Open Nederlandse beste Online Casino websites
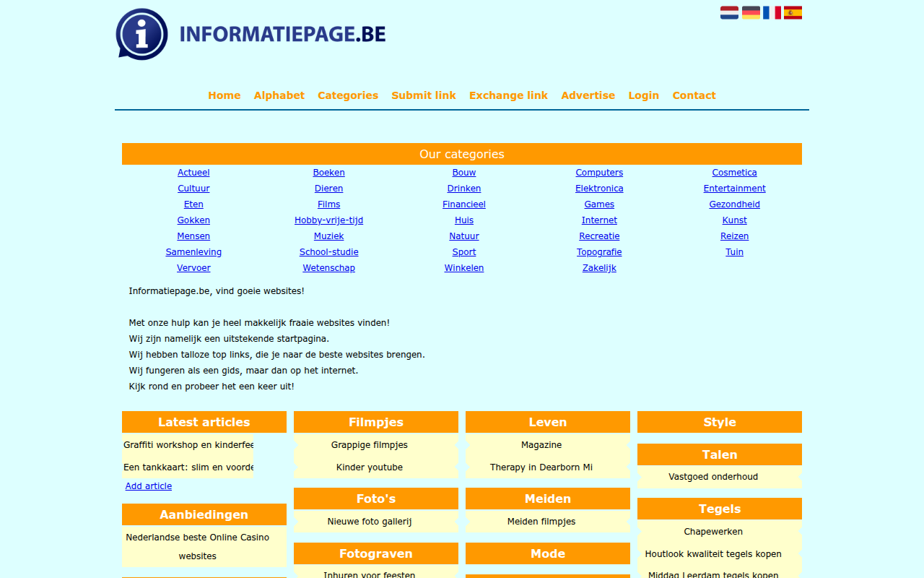The width and height of the screenshot is (924, 578). (x=198, y=547)
